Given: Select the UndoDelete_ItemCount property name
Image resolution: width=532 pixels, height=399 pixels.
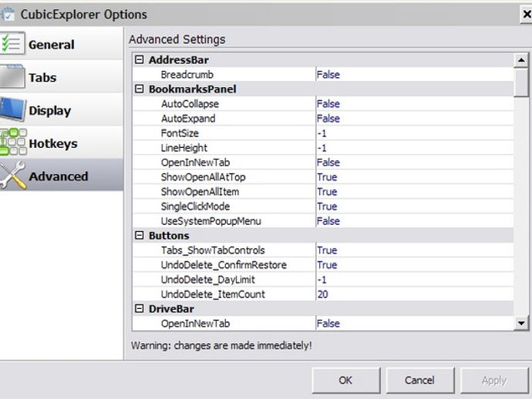Looking at the screenshot, I should tap(213, 294).
